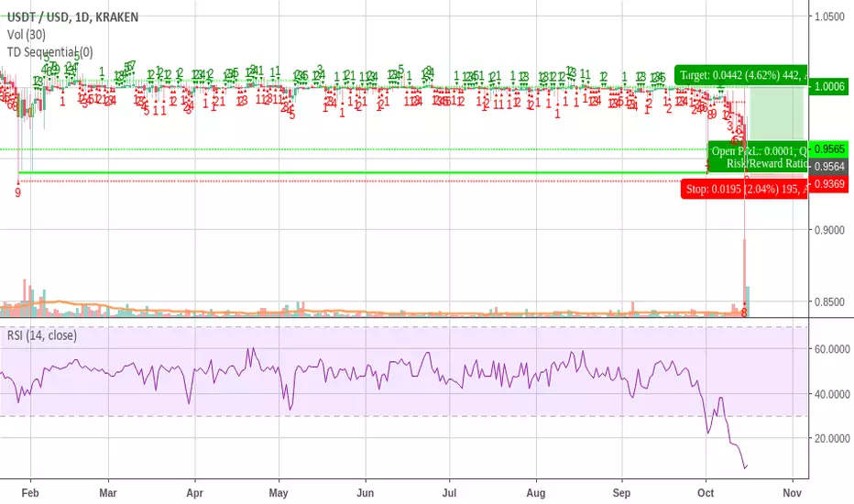Image resolution: width=854 pixels, height=504 pixels.
Task: Click the May label on time axis
Action: (x=279, y=493)
